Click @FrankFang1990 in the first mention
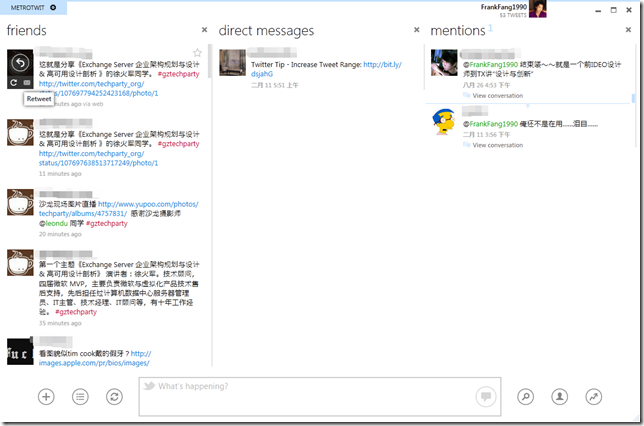This screenshot has width=644, height=426. point(490,64)
